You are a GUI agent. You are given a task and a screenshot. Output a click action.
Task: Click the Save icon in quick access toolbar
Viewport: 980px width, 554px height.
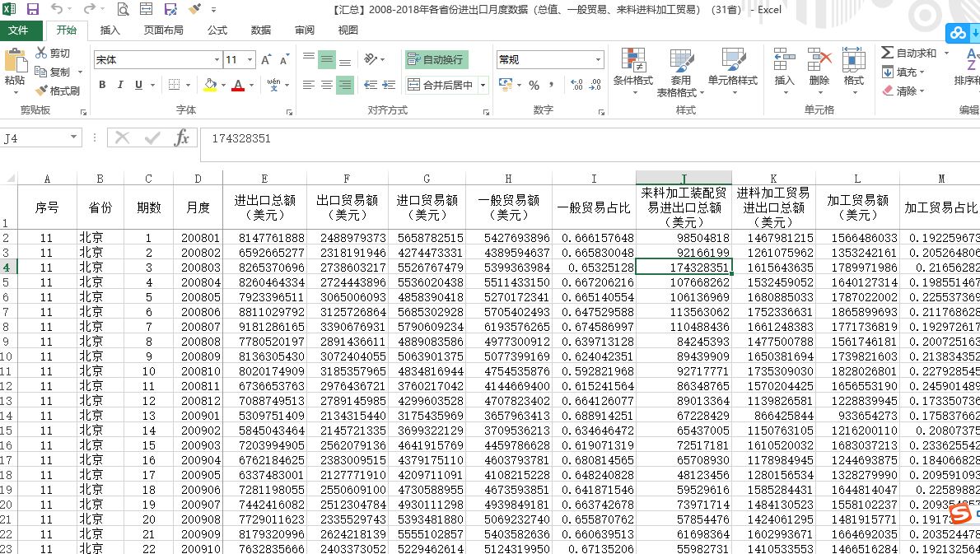click(33, 10)
